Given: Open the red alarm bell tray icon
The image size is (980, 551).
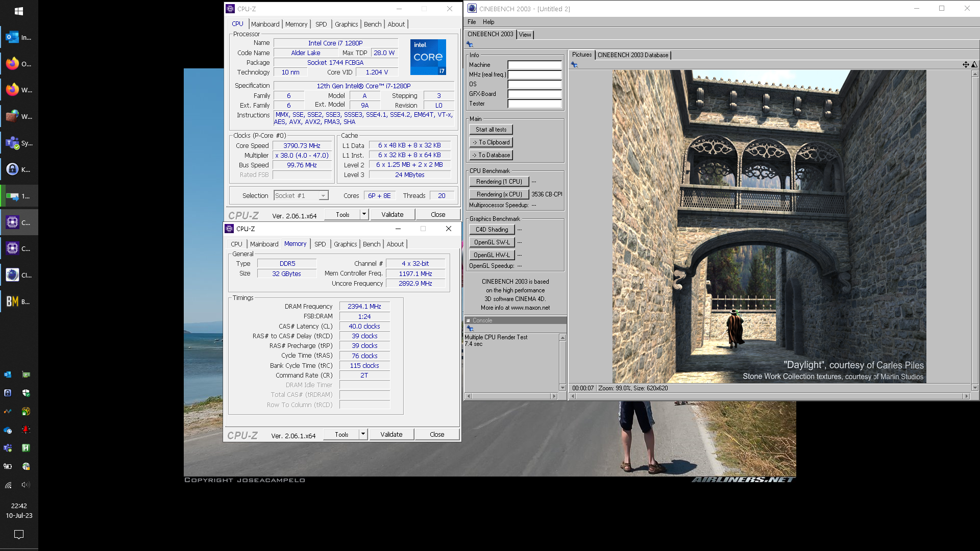Looking at the screenshot, I should click(x=26, y=430).
